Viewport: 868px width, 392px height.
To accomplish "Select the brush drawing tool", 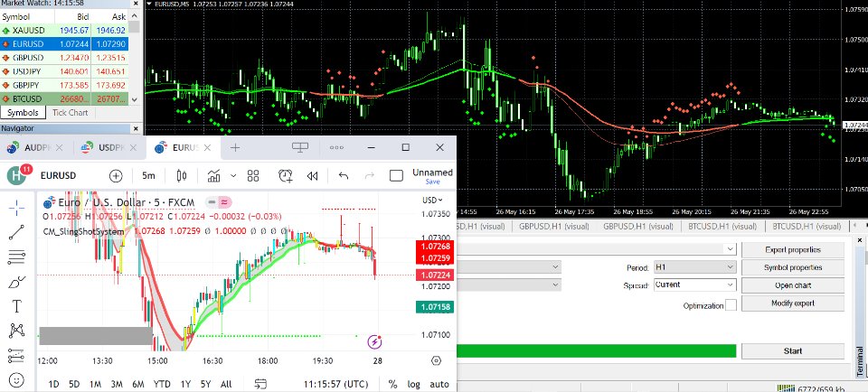I will click(17, 282).
